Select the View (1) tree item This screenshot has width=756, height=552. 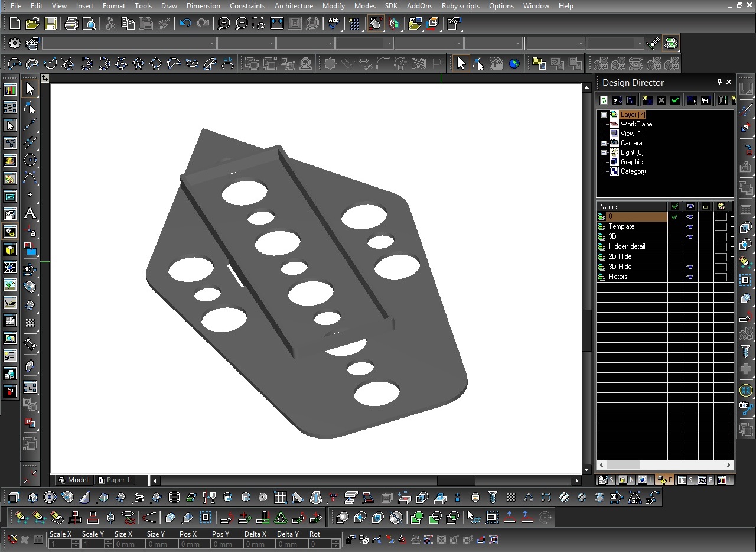[x=632, y=134]
